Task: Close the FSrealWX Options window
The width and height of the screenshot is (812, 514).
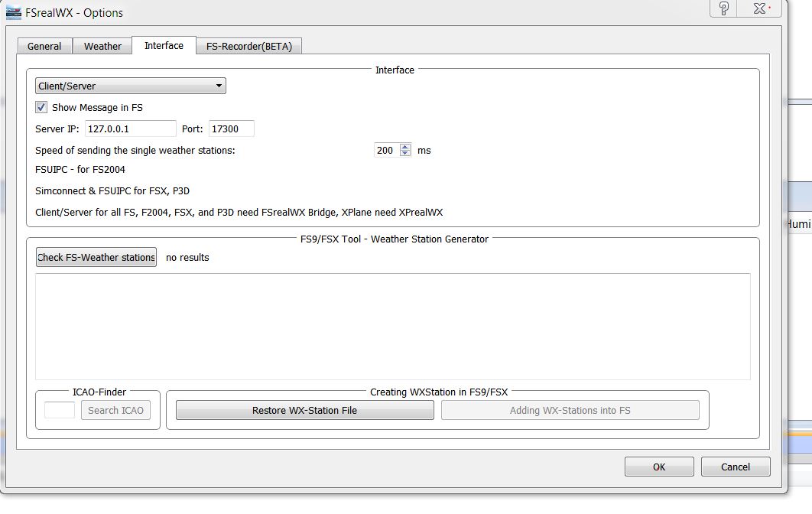Action: click(760, 8)
